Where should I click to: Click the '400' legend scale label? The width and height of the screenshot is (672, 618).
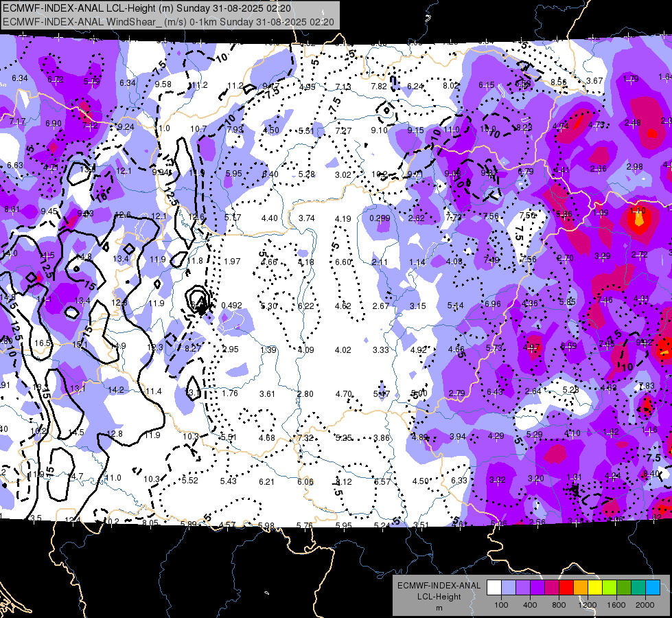click(530, 605)
